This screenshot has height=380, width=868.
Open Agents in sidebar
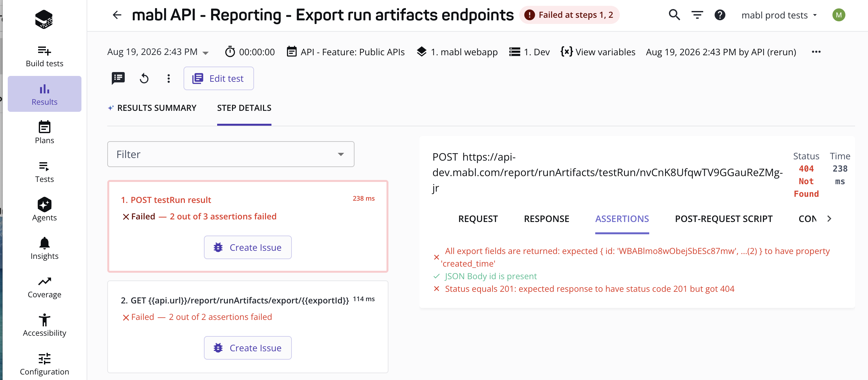pyautogui.click(x=45, y=209)
